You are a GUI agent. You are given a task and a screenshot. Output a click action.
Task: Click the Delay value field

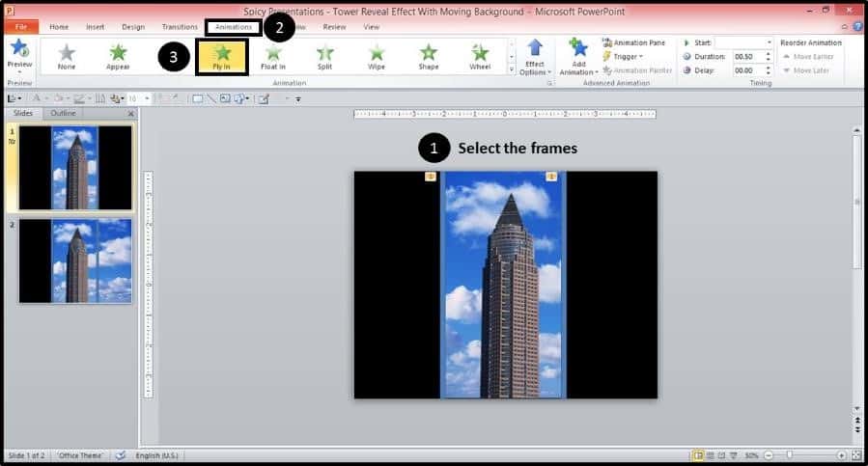[x=748, y=70]
